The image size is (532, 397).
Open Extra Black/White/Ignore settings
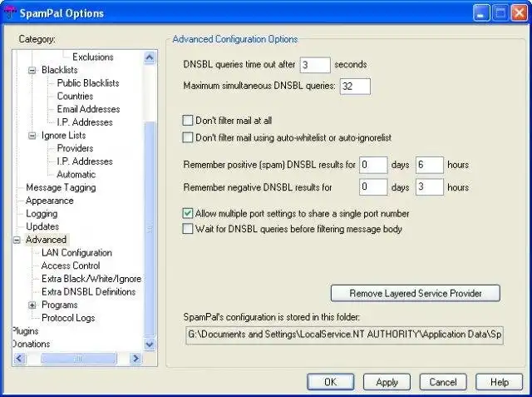[91, 279]
